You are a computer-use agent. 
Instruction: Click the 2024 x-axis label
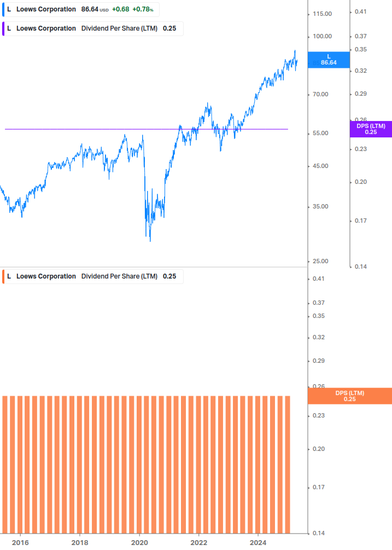[258, 543]
